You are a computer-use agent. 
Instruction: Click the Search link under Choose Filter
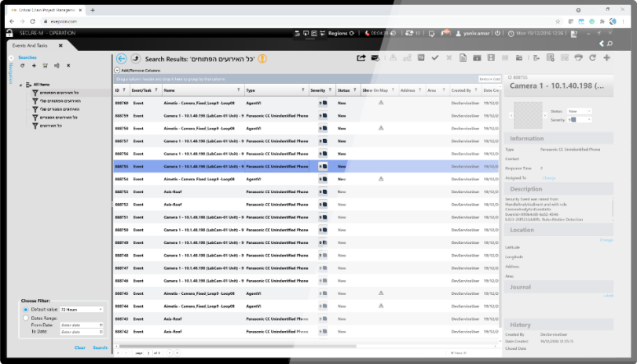pyautogui.click(x=100, y=348)
